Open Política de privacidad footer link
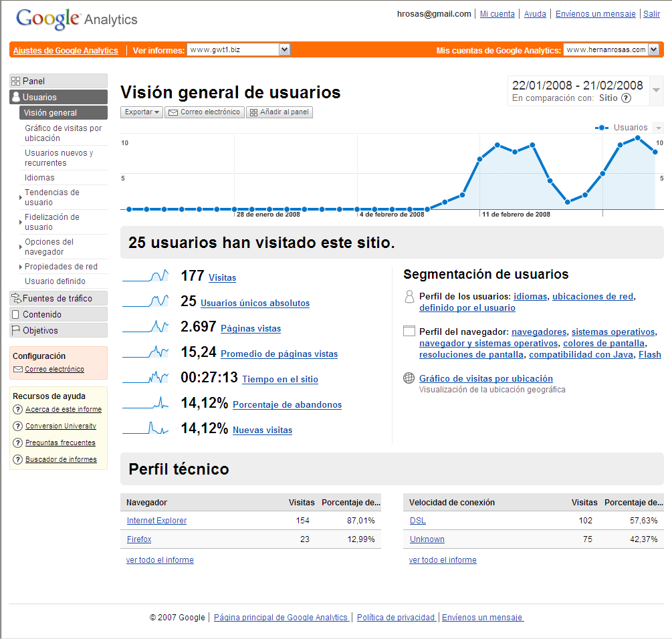Viewport: 672px width, 639px height. [x=396, y=617]
